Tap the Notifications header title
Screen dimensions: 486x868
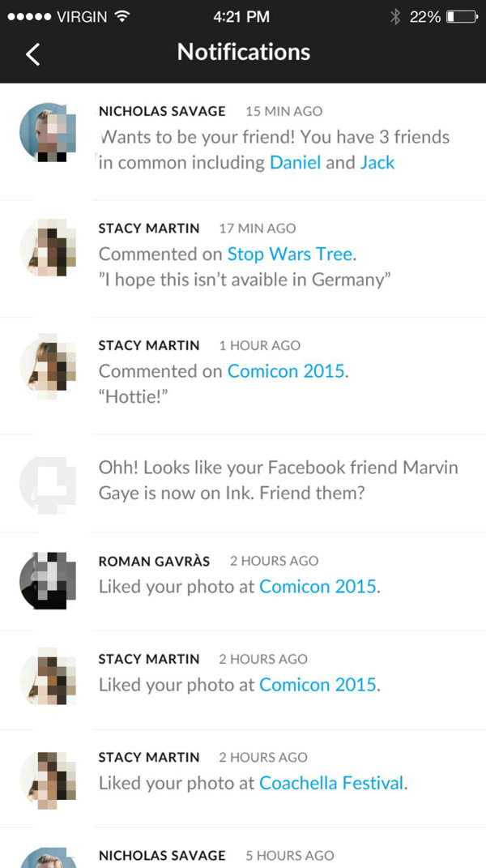point(244,52)
